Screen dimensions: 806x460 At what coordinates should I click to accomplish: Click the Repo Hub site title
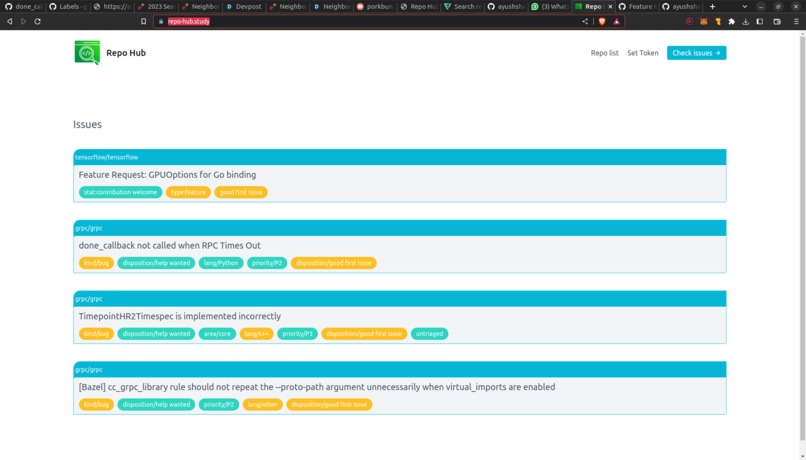click(126, 53)
